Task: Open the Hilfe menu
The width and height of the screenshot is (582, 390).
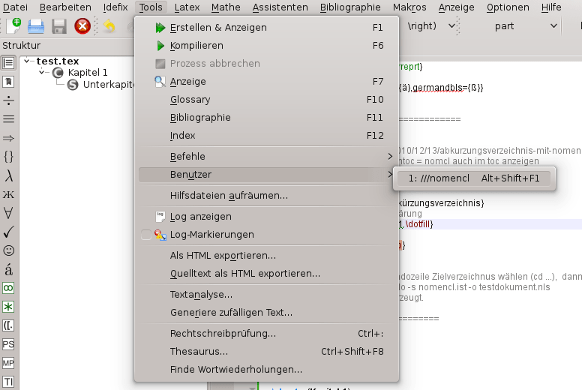Action: (x=551, y=7)
